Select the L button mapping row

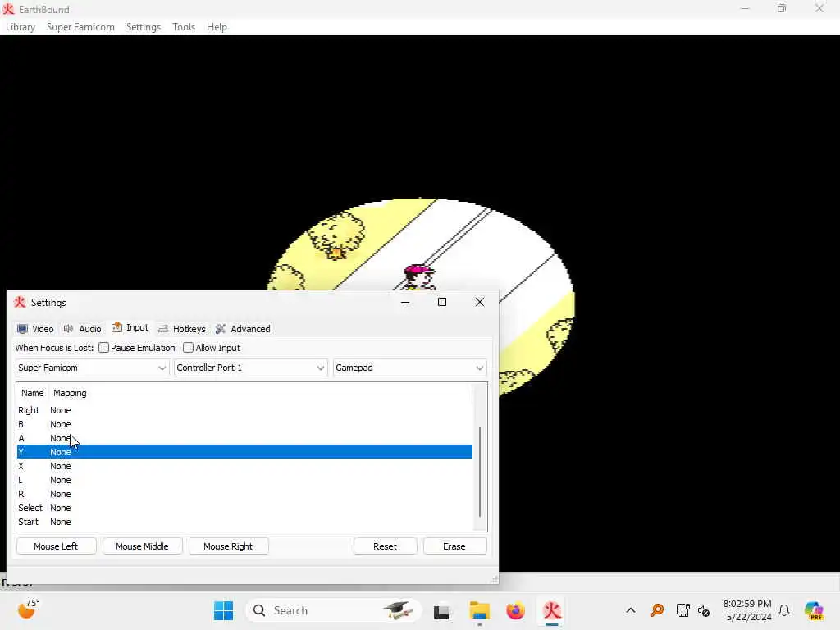point(244,479)
